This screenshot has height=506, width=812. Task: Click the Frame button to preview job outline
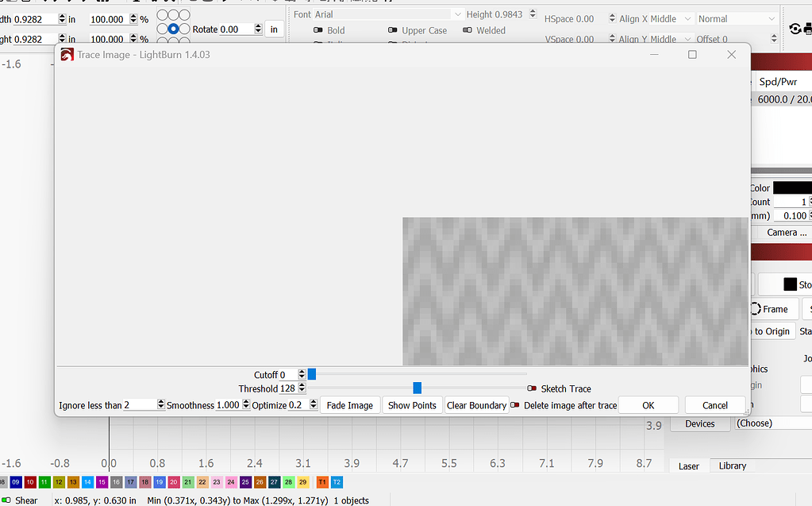[772, 308]
